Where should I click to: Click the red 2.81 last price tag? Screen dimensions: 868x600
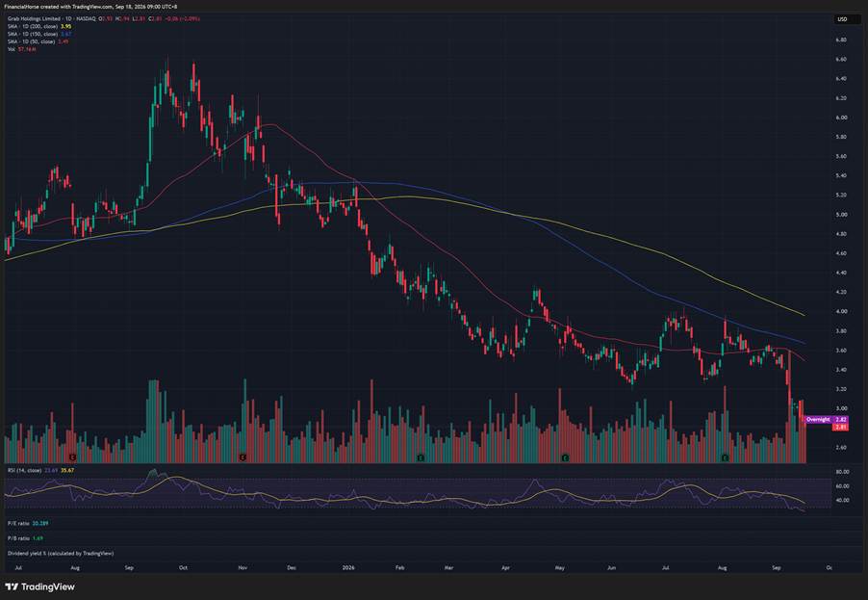[840, 428]
